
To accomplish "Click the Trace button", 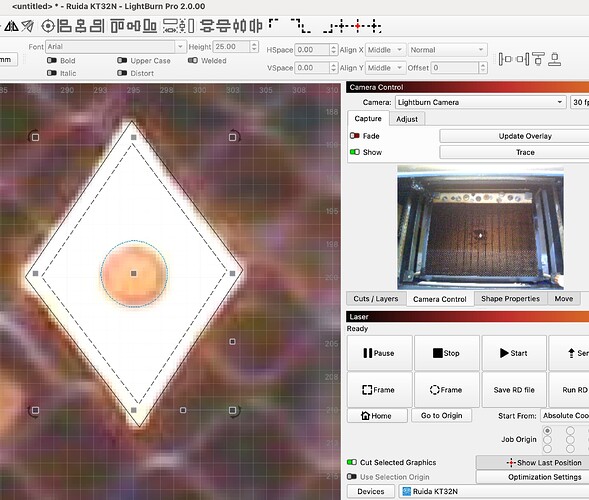I will (525, 152).
